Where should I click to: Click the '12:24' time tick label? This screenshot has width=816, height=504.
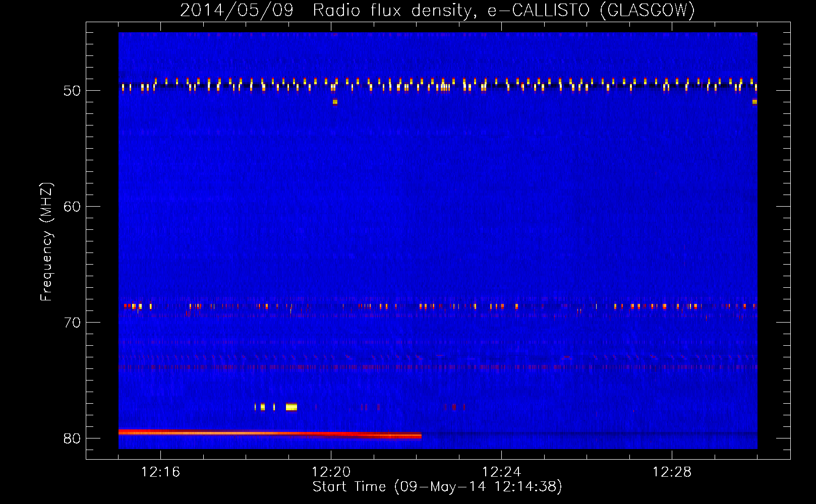coord(501,472)
